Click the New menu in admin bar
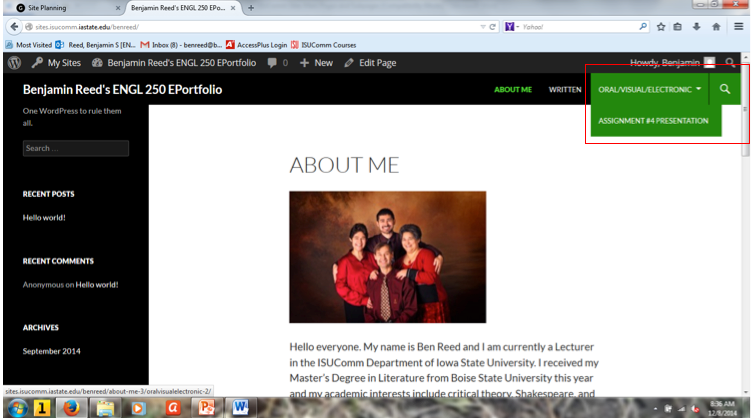 click(316, 63)
